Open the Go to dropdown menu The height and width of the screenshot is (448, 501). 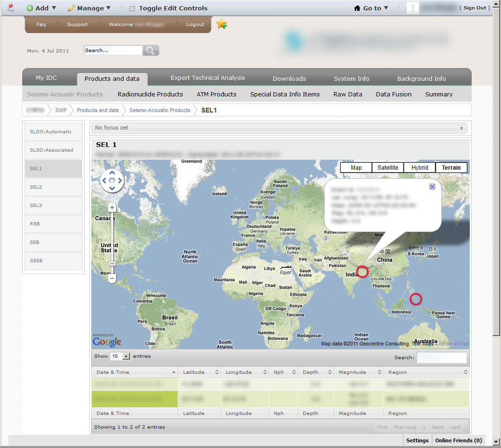click(371, 9)
